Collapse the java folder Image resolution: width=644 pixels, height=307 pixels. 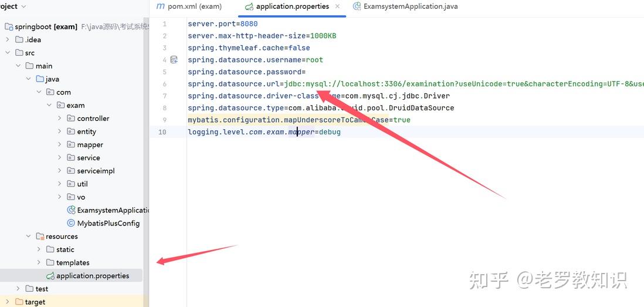[x=28, y=79]
